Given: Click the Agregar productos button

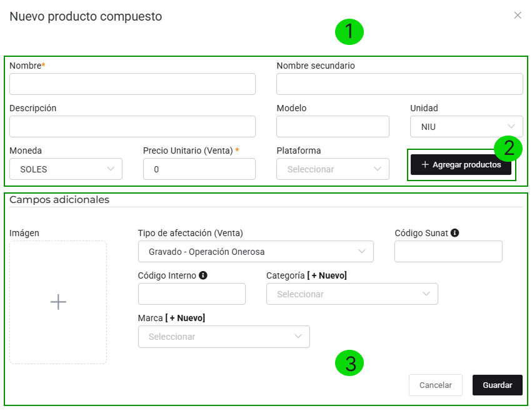Looking at the screenshot, I should pos(461,165).
